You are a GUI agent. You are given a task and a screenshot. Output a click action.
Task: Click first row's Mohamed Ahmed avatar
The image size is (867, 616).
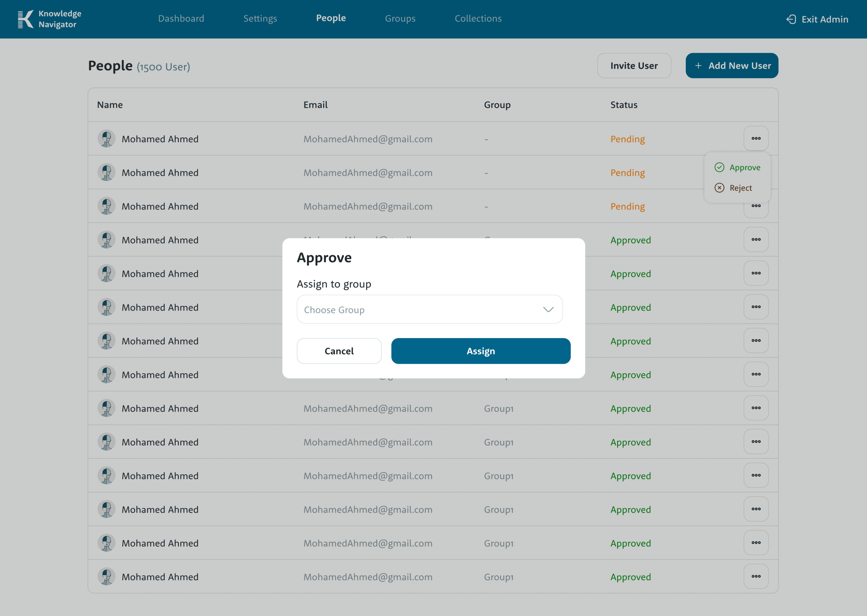point(107,139)
